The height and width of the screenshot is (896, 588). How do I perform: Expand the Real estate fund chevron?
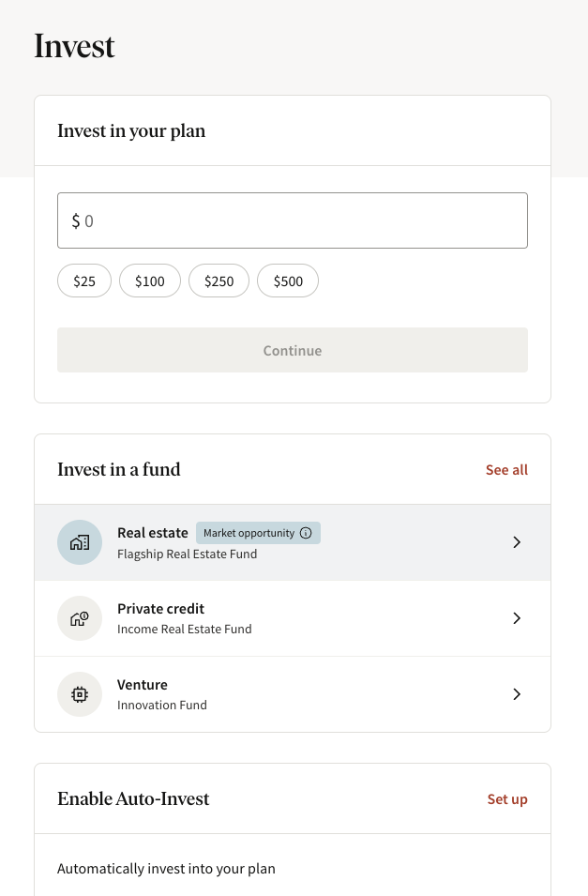point(517,542)
